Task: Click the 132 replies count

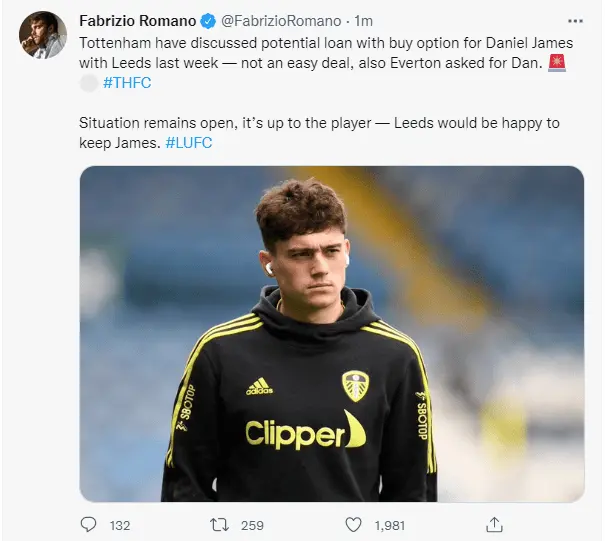Action: tap(121, 524)
